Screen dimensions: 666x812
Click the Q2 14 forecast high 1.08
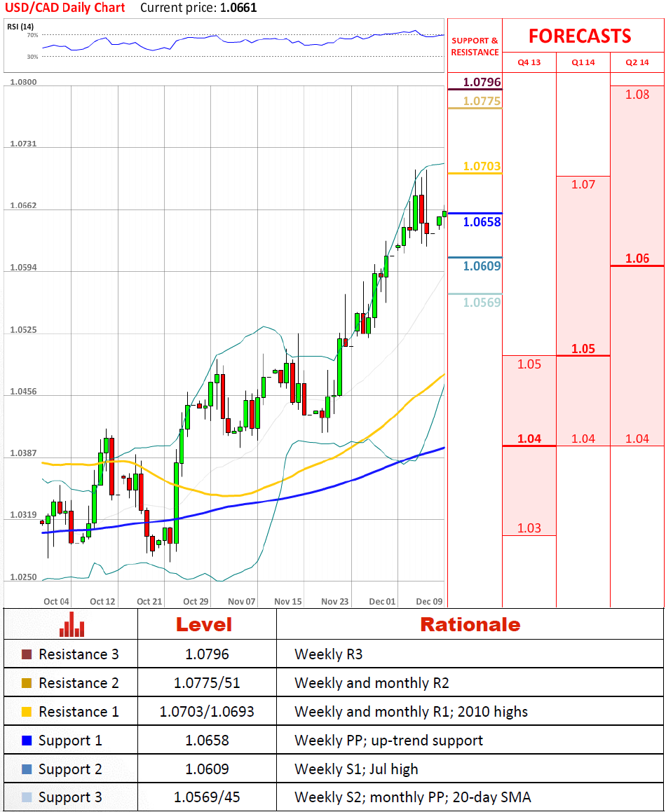(637, 95)
